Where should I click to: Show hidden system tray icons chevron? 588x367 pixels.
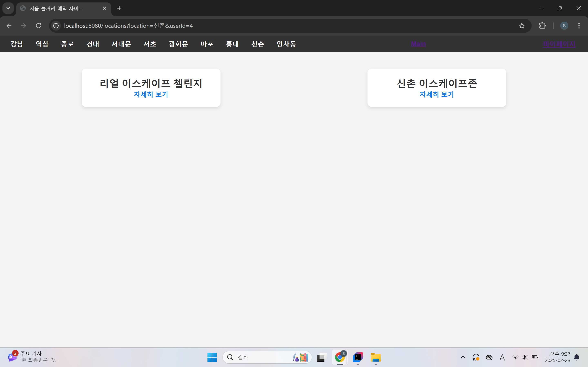[x=463, y=357]
